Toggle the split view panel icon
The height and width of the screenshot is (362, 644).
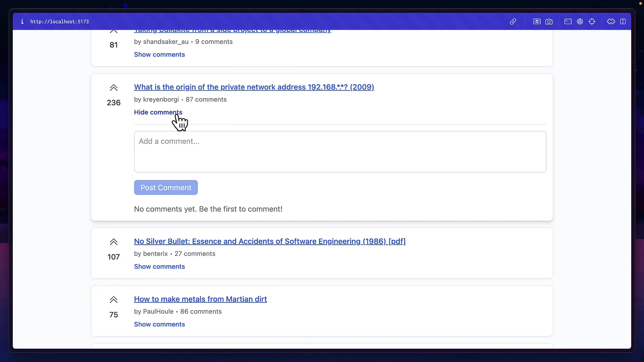(623, 21)
